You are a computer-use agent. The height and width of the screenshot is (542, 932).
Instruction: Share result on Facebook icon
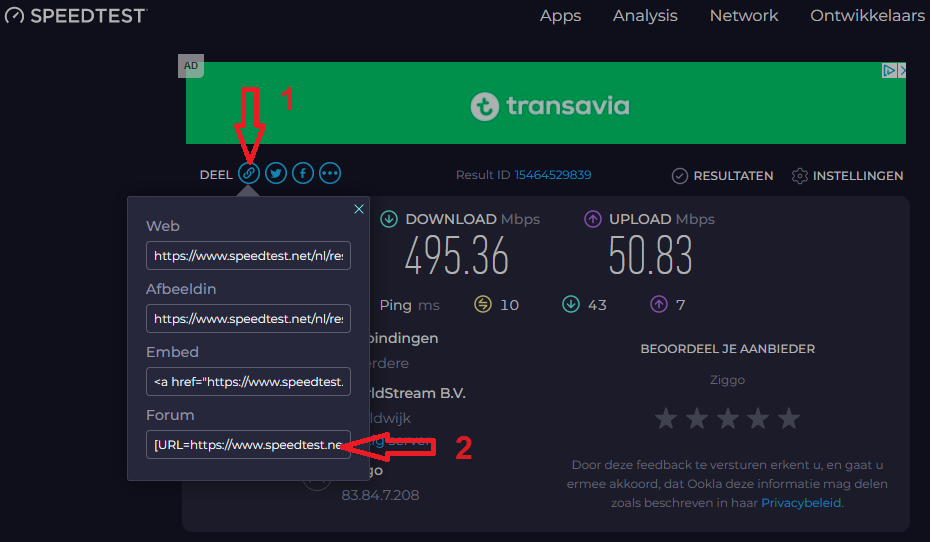click(303, 174)
